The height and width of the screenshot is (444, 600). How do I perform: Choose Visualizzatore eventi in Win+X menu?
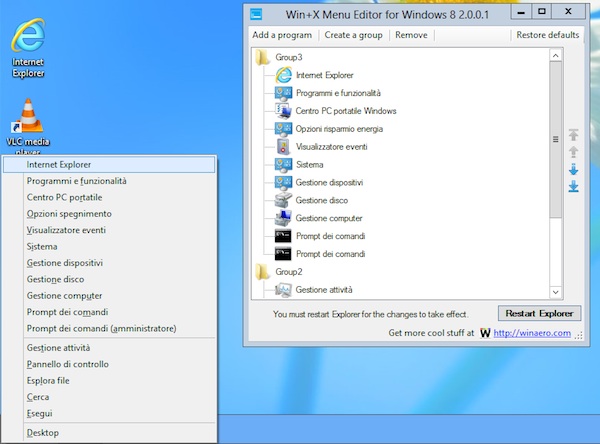(109, 230)
